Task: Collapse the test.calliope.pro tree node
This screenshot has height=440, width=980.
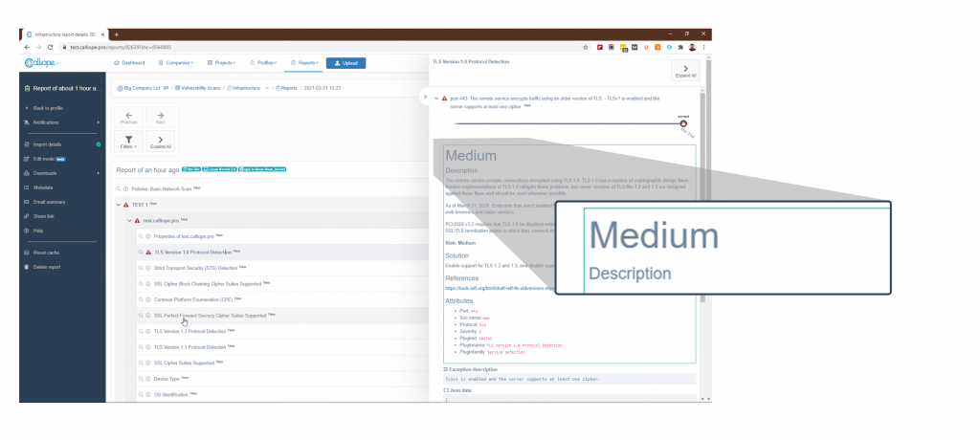Action: (x=129, y=221)
